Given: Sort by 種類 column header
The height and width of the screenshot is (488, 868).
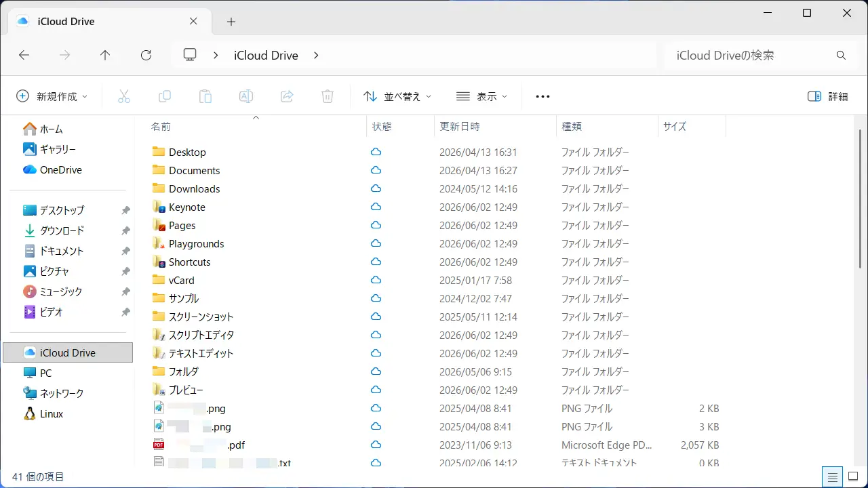Looking at the screenshot, I should (572, 127).
